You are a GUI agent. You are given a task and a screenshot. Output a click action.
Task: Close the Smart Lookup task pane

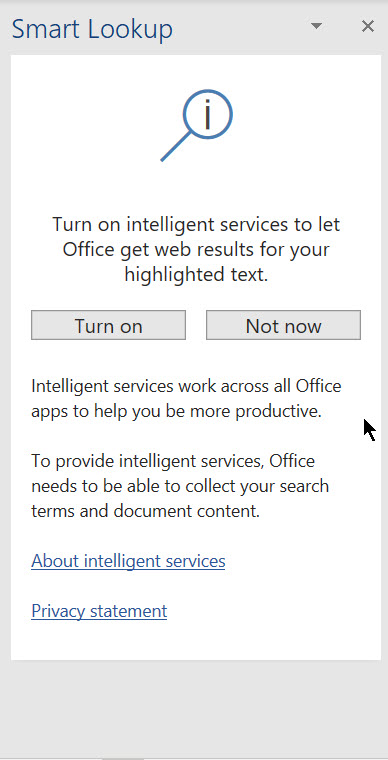pyautogui.click(x=368, y=26)
